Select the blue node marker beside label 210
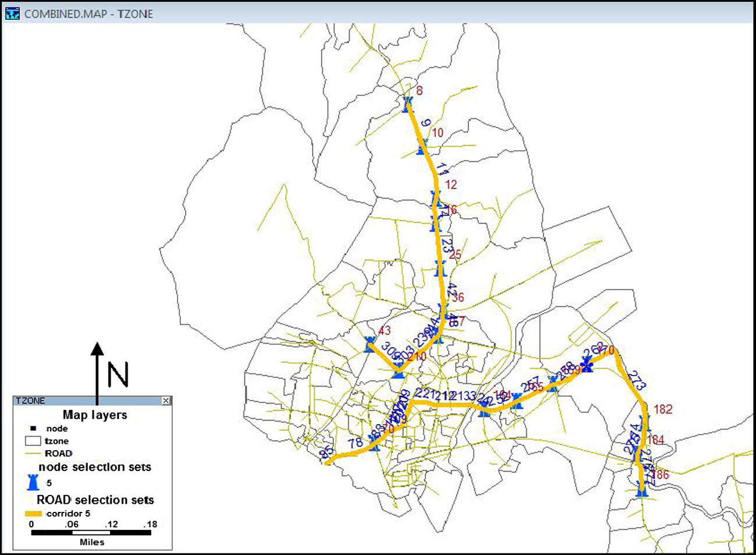The height and width of the screenshot is (555, 756). (398, 370)
